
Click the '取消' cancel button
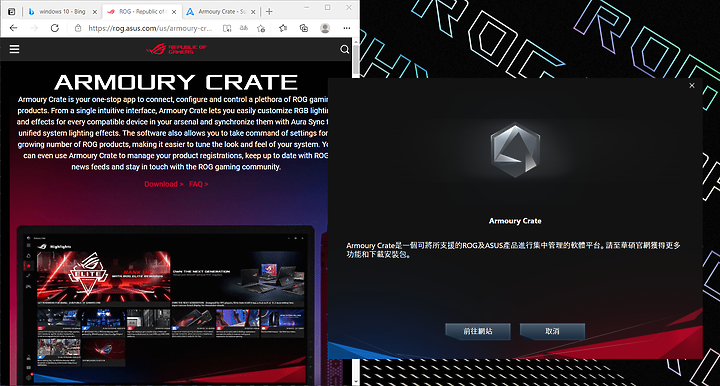tap(552, 331)
